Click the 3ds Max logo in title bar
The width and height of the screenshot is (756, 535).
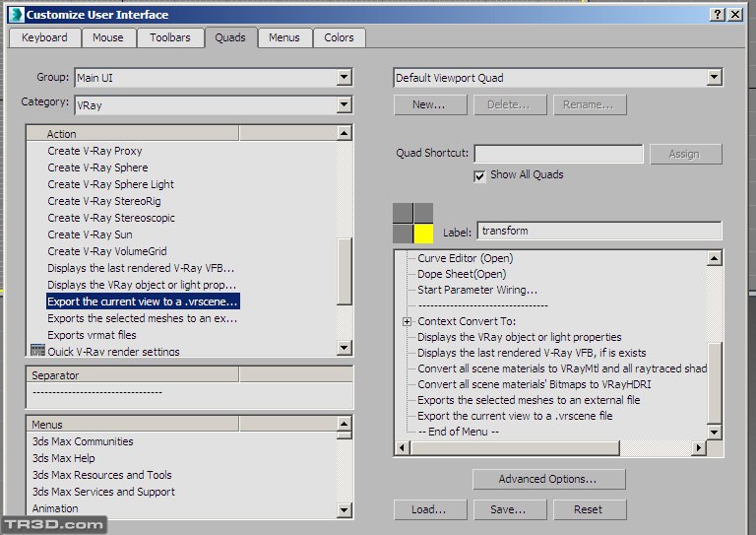(14, 14)
